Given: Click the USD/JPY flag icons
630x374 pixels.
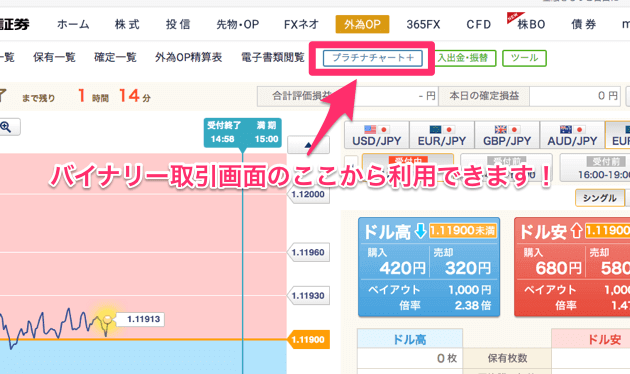Looking at the screenshot, I should click(x=376, y=129).
